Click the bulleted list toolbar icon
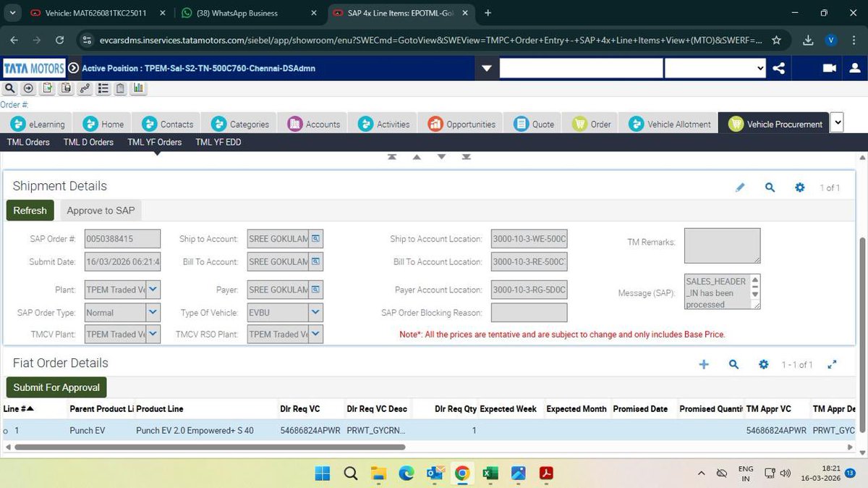This screenshot has width=868, height=488. click(103, 88)
